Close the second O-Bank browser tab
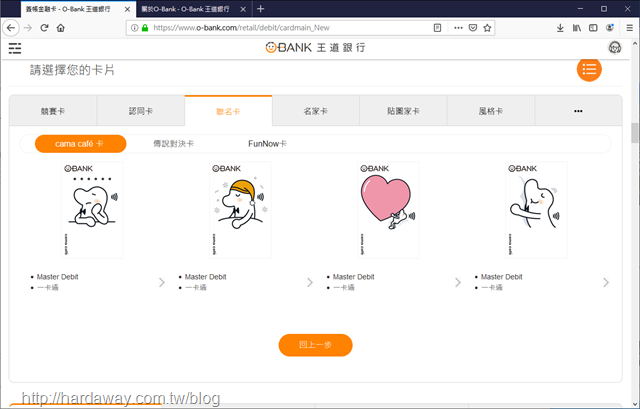The width and height of the screenshot is (640, 409). click(x=243, y=9)
